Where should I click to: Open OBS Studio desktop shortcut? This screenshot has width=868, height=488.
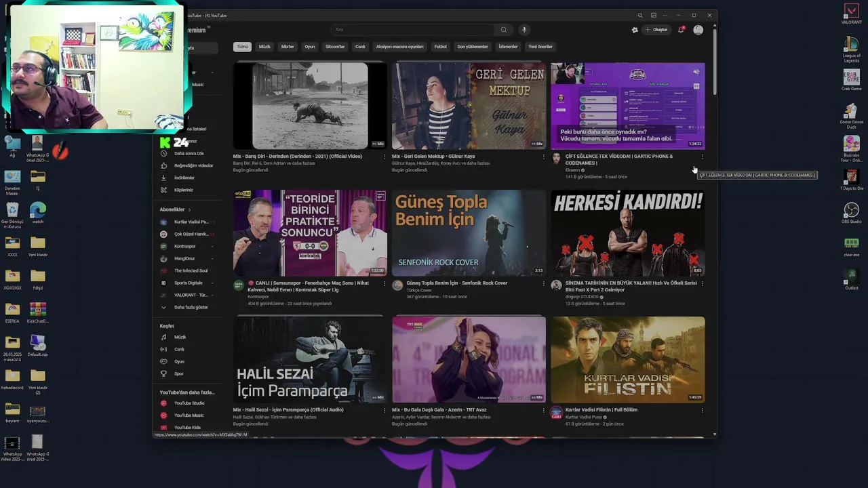851,213
